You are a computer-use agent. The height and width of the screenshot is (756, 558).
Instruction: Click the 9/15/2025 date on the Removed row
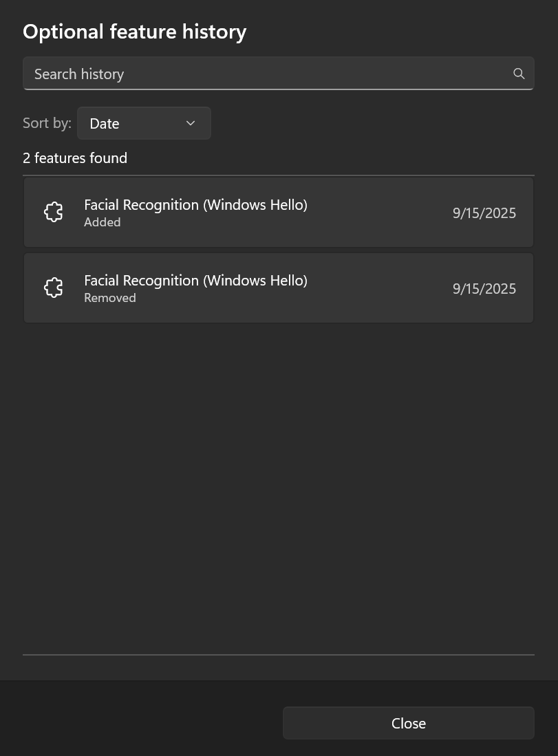point(484,288)
